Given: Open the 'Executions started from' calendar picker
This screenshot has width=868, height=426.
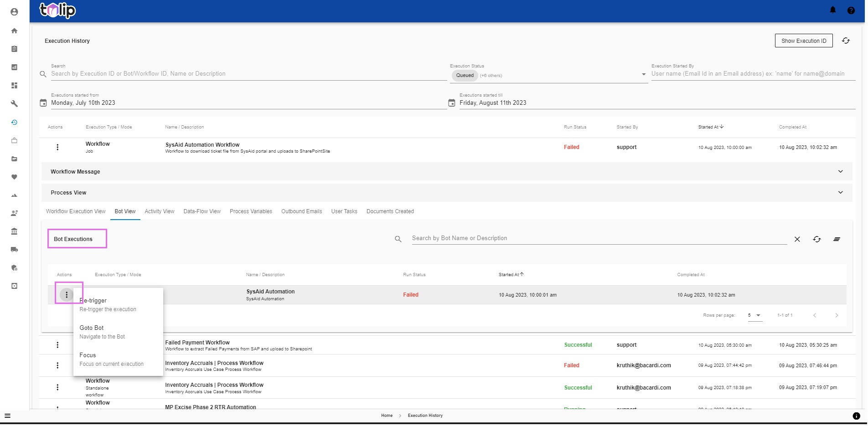Looking at the screenshot, I should click(x=43, y=103).
